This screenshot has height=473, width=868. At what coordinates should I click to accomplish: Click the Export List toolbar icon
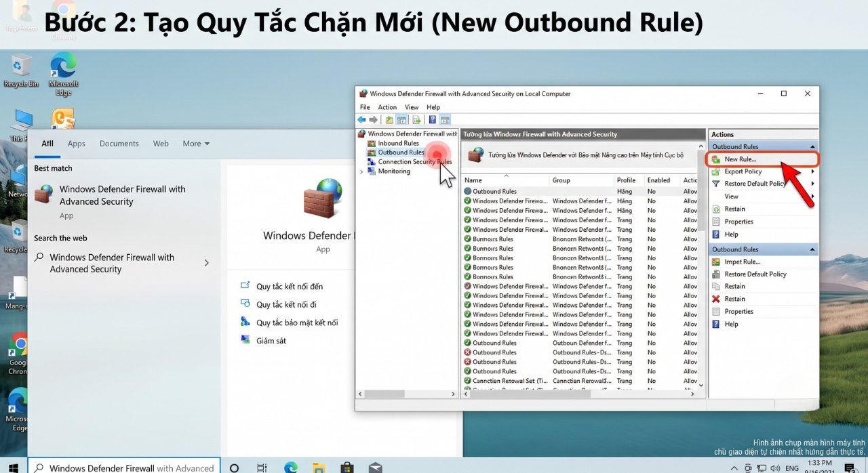point(416,120)
